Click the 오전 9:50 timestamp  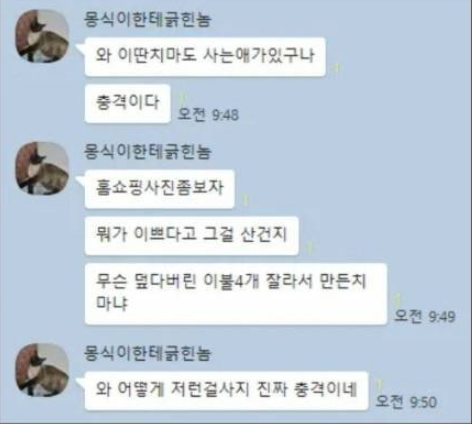[406, 402]
